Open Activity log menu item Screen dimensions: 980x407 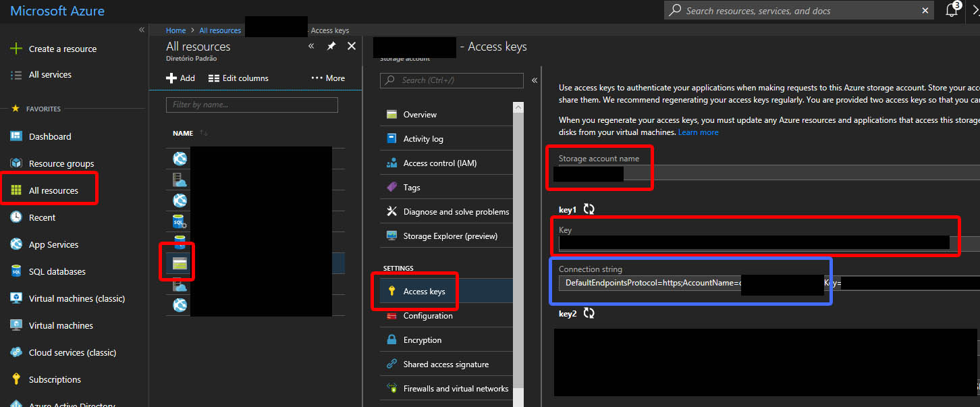(x=445, y=139)
